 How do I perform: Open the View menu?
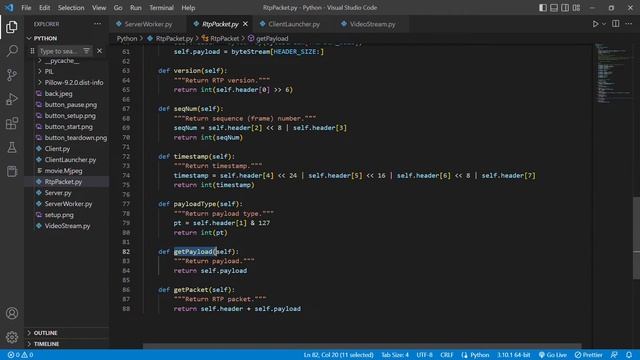99,8
